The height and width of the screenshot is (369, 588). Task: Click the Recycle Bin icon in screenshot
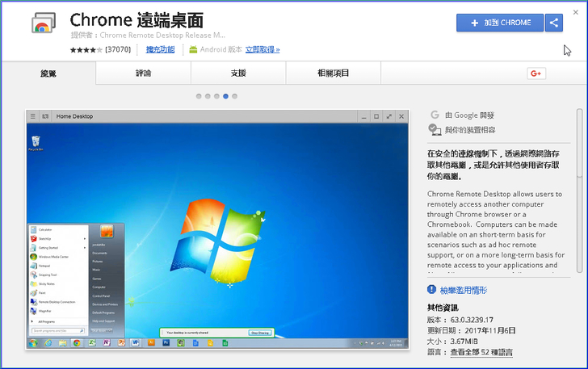(36, 143)
